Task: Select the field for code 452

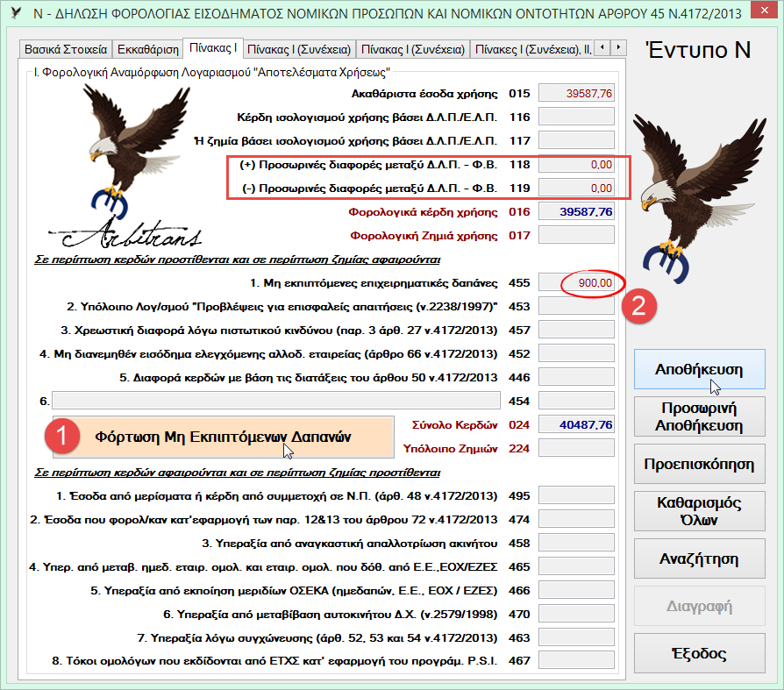Action: tap(576, 353)
